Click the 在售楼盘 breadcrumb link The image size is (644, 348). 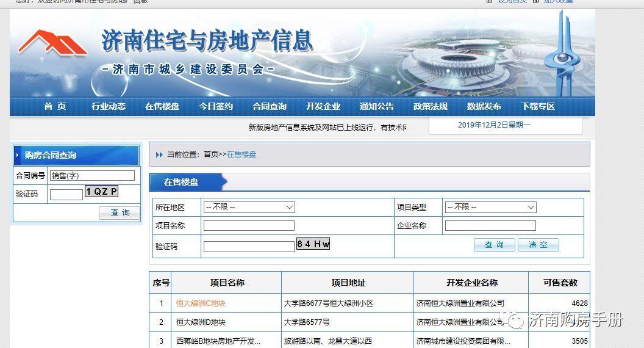[241, 154]
